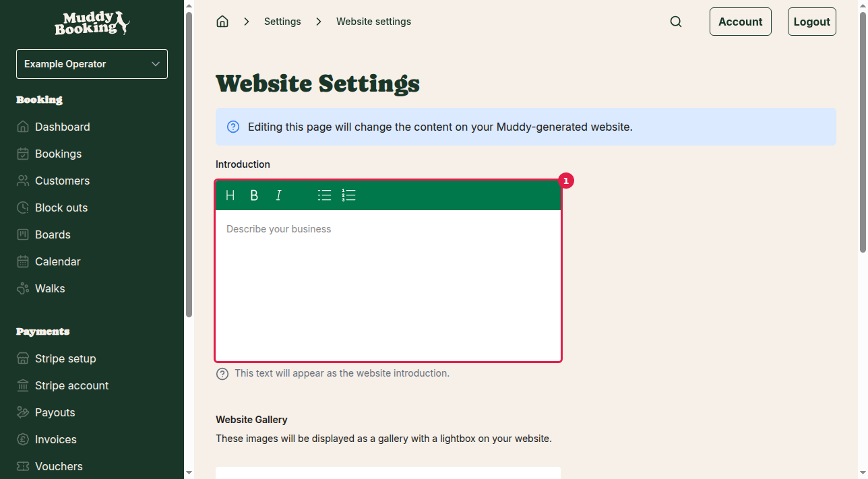The height and width of the screenshot is (479, 868).
Task: Click the info icon in the blue banner
Action: (232, 126)
